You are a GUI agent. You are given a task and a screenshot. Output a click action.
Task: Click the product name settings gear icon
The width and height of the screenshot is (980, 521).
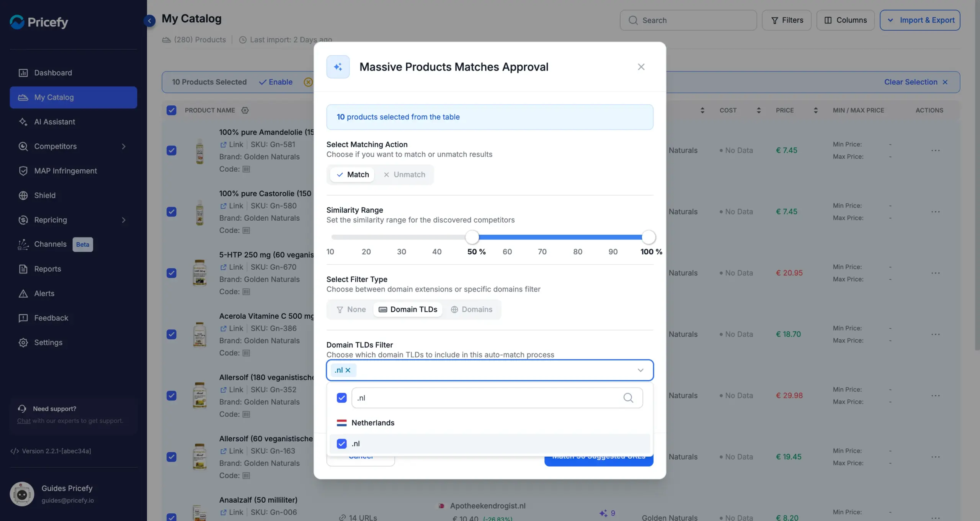[245, 110]
